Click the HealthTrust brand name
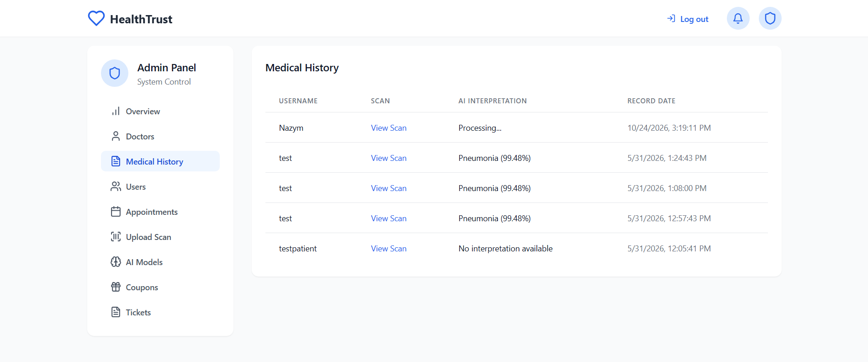Screen dimensions: 868x362 [x=141, y=19]
